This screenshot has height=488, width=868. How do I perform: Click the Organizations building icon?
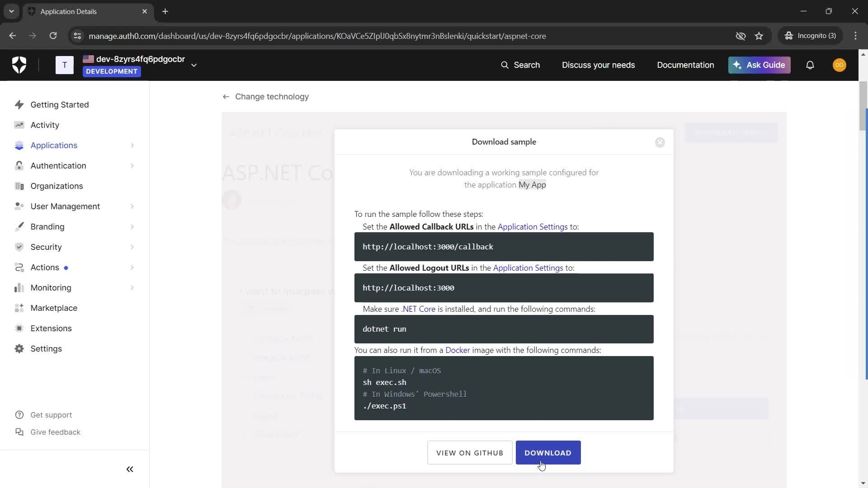tap(19, 186)
